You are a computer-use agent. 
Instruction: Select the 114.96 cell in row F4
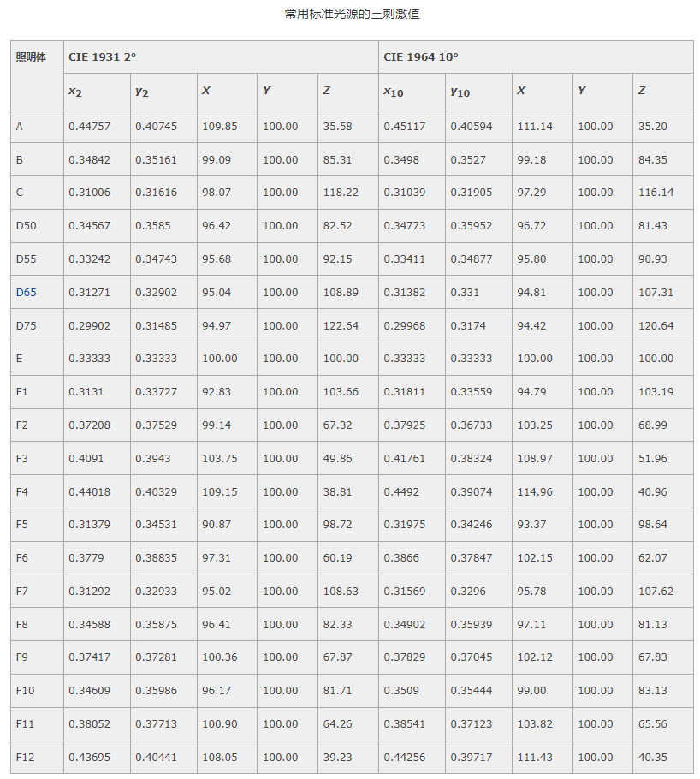535,492
